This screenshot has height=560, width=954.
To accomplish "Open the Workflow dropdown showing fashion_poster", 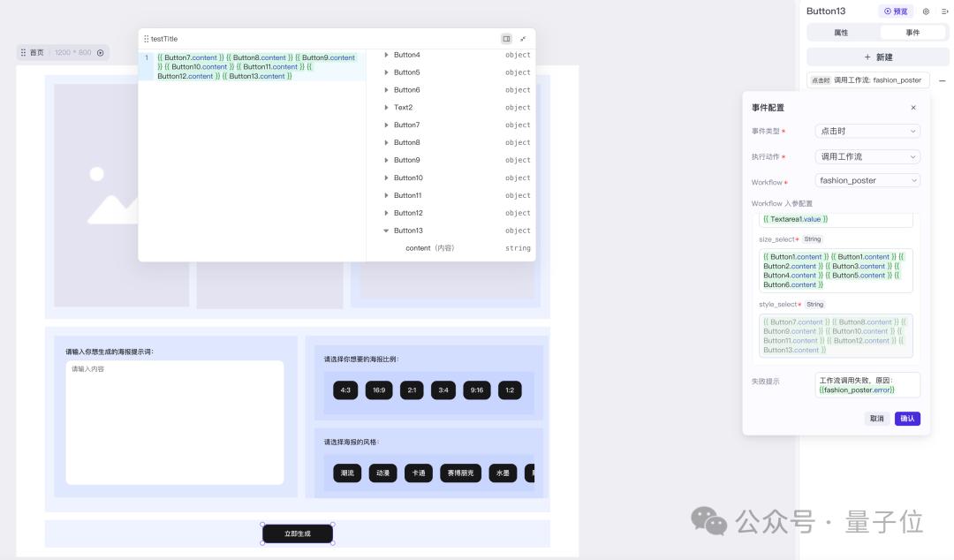I will click(x=867, y=180).
